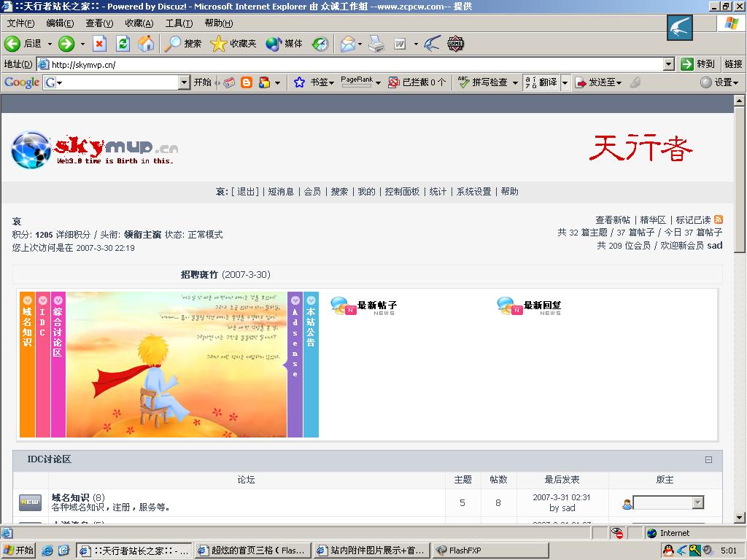Open the Forward button history dropdown arrow

coord(82,44)
